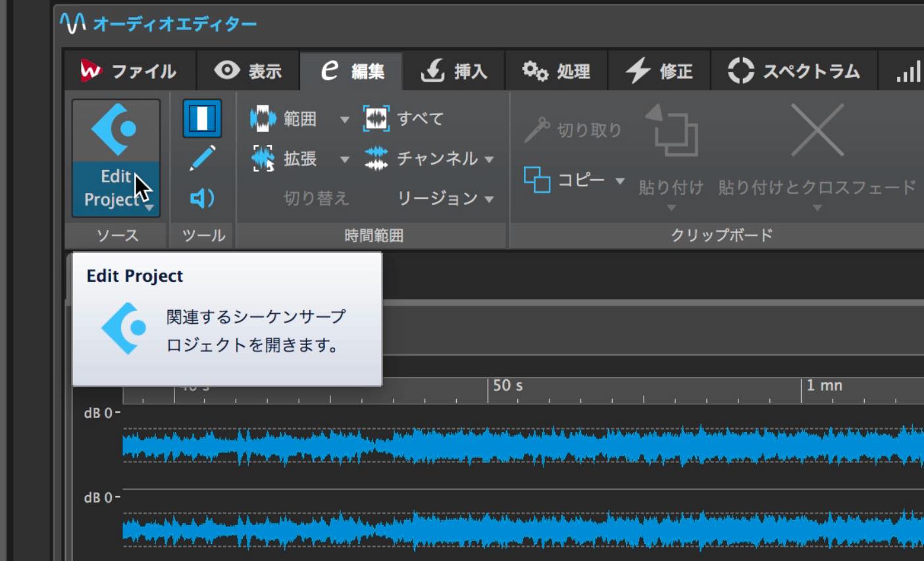Click the upper channel waveform
924x561 pixels.
523,446
